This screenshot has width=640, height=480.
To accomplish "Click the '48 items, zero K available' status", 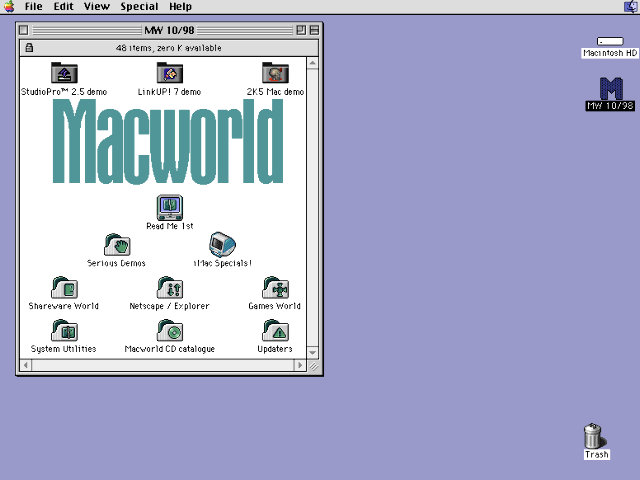I will click(x=169, y=48).
